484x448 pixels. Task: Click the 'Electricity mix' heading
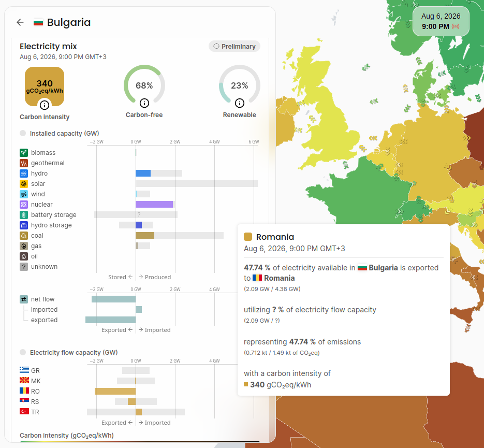coord(48,46)
